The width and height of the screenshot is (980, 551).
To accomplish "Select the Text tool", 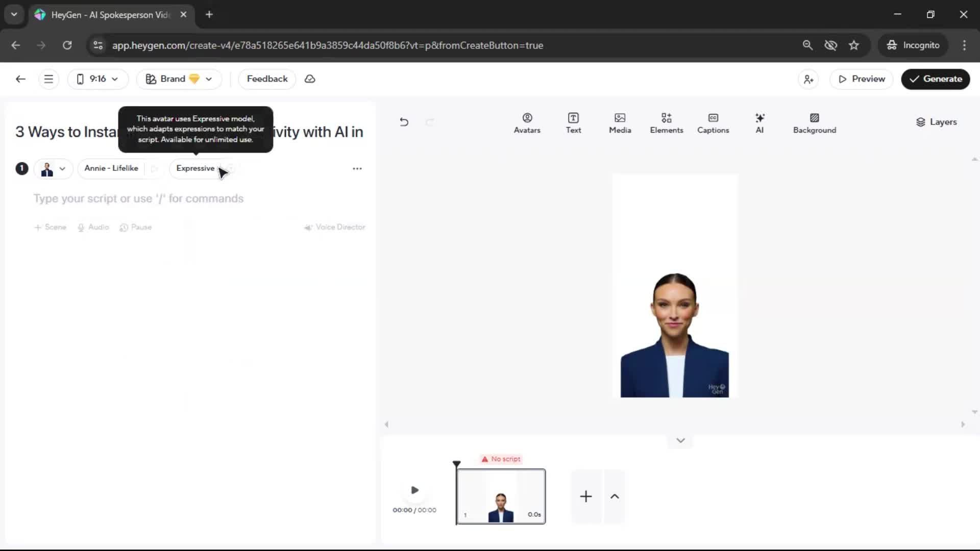I will [x=573, y=123].
